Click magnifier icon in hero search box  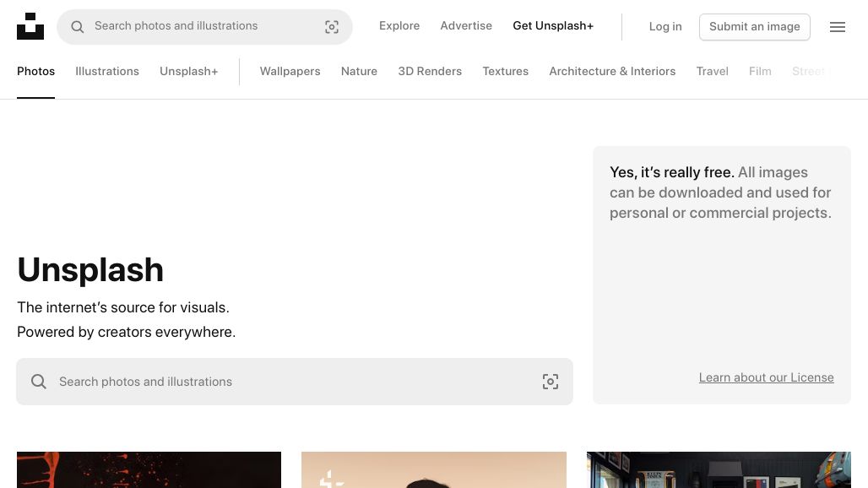[39, 382]
